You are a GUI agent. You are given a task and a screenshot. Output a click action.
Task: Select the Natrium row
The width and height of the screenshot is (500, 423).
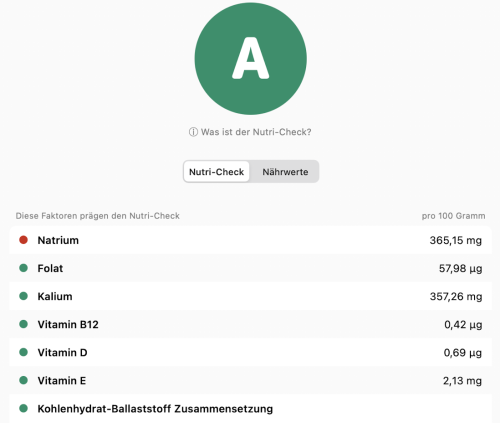coord(250,240)
